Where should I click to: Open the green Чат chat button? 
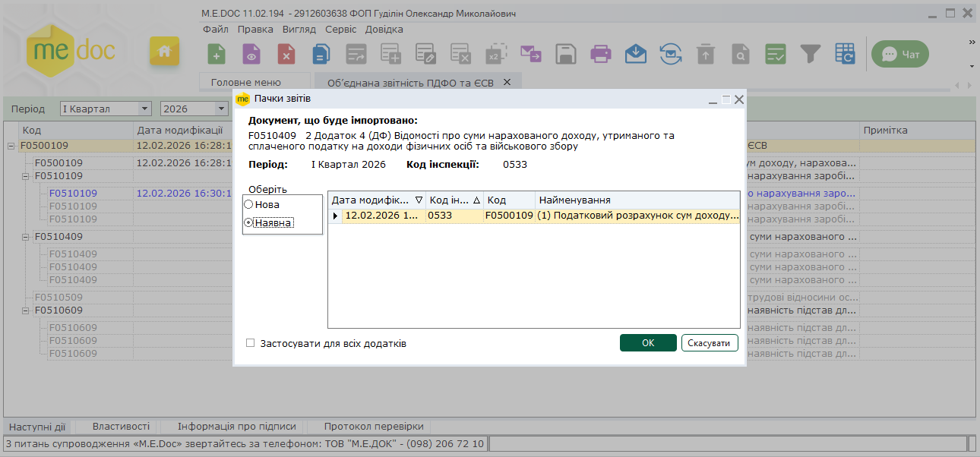point(900,54)
